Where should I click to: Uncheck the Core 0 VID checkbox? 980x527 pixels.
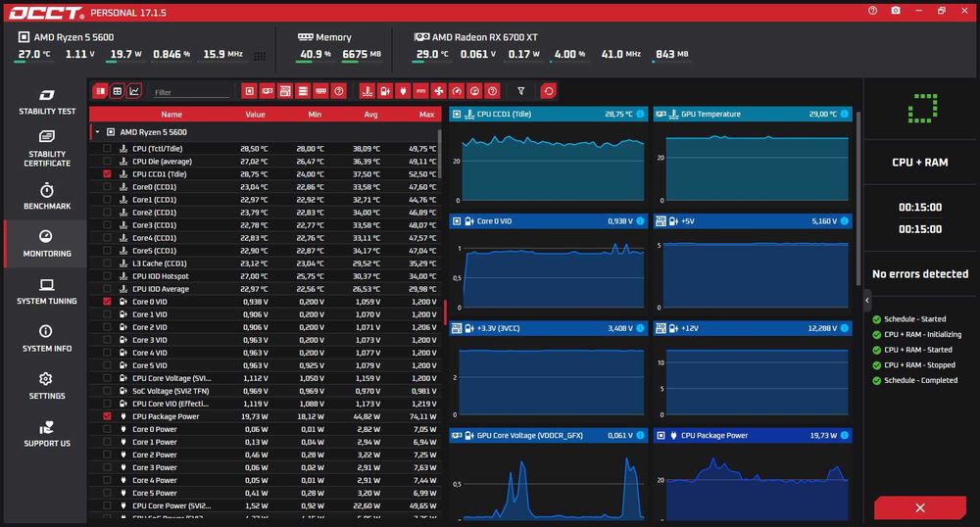point(107,301)
